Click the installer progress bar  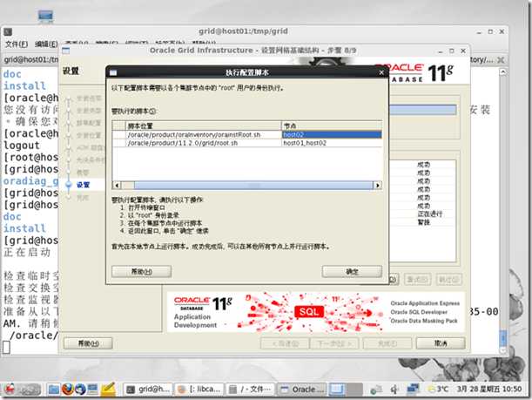coord(423,110)
